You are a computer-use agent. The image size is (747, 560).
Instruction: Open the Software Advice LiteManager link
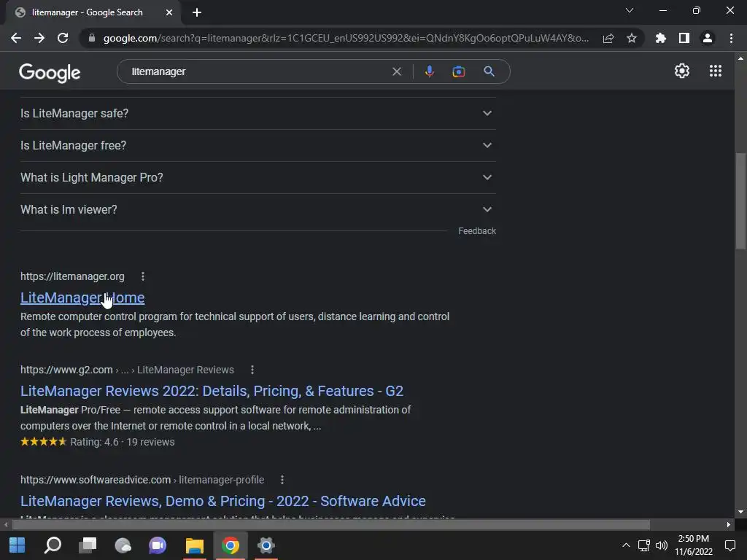coord(223,501)
